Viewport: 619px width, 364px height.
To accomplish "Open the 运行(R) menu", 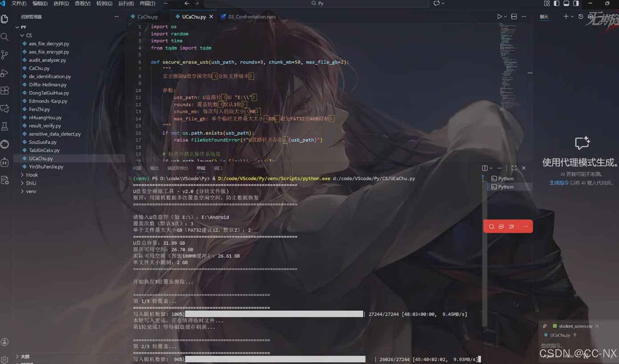I will 126,3.
